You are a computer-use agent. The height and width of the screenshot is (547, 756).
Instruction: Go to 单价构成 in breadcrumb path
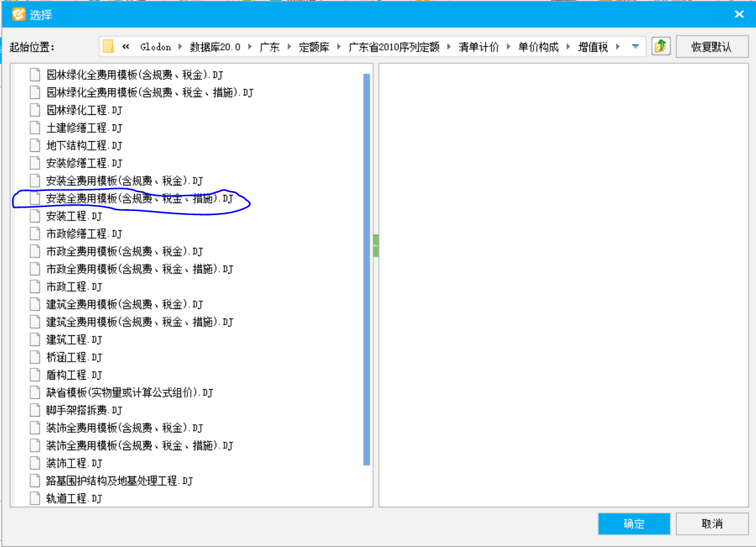click(538, 47)
